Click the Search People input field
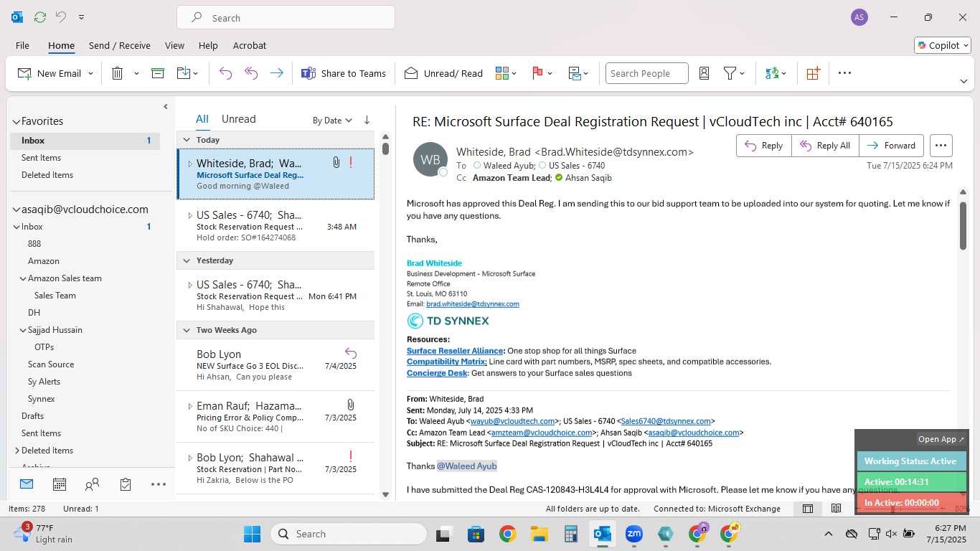 click(646, 73)
